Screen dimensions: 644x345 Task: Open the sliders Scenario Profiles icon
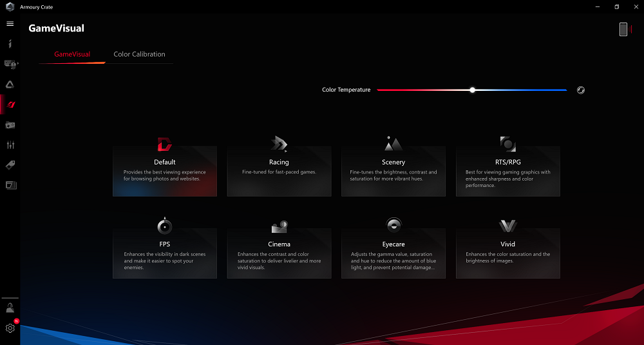click(10, 144)
